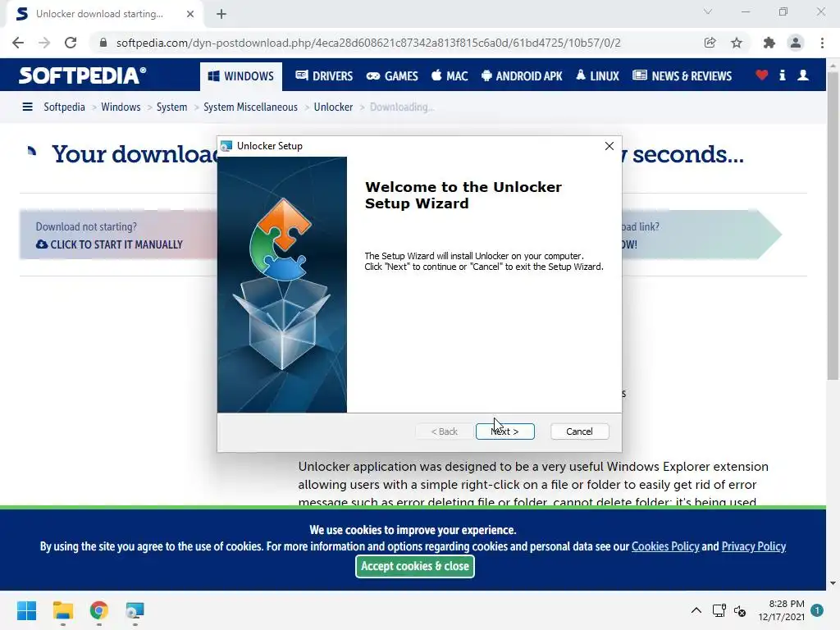
Task: Open the Windows category tab
Action: [x=240, y=76]
